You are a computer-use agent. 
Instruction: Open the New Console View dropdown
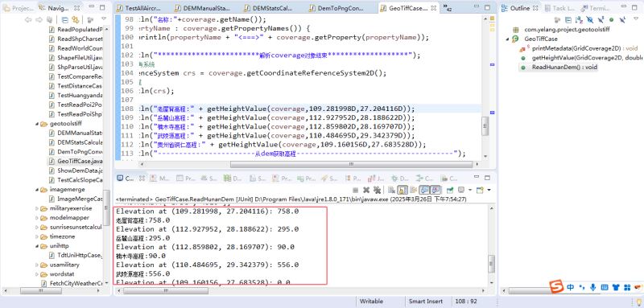click(x=489, y=190)
